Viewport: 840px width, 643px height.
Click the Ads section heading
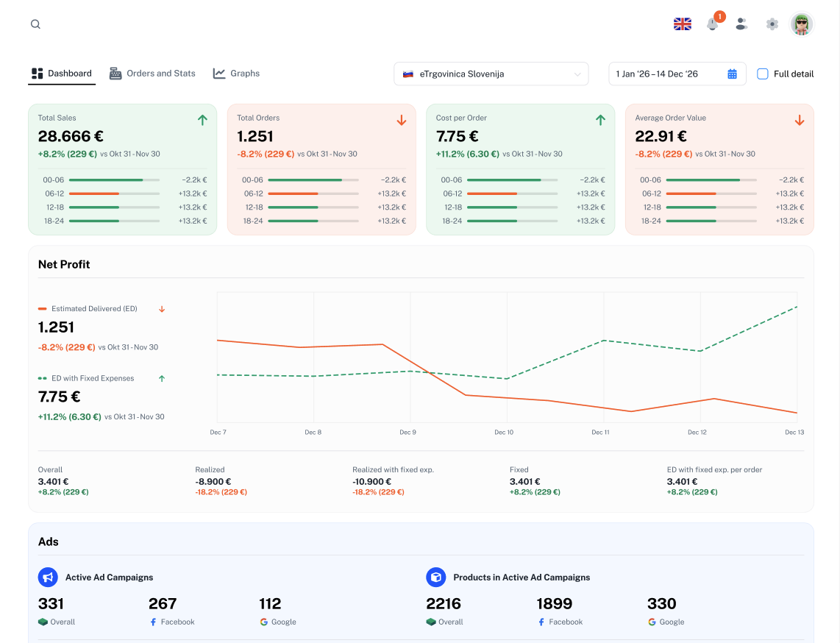[49, 541]
